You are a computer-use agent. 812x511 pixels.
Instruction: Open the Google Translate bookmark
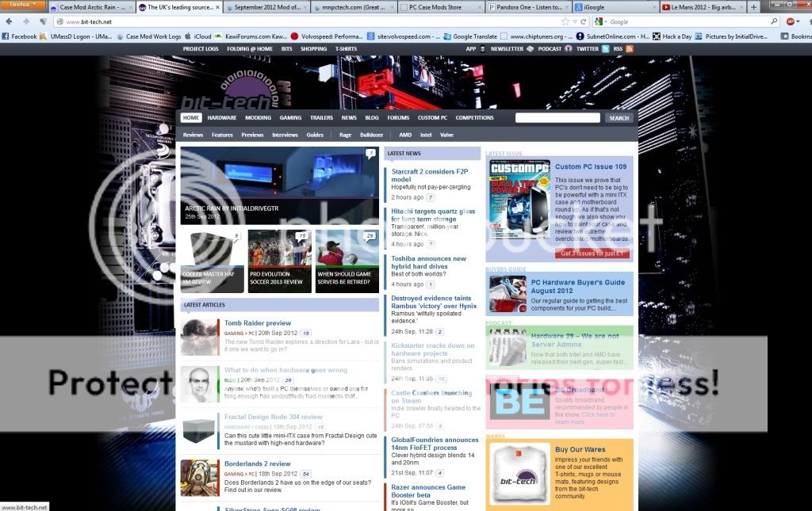(470, 36)
